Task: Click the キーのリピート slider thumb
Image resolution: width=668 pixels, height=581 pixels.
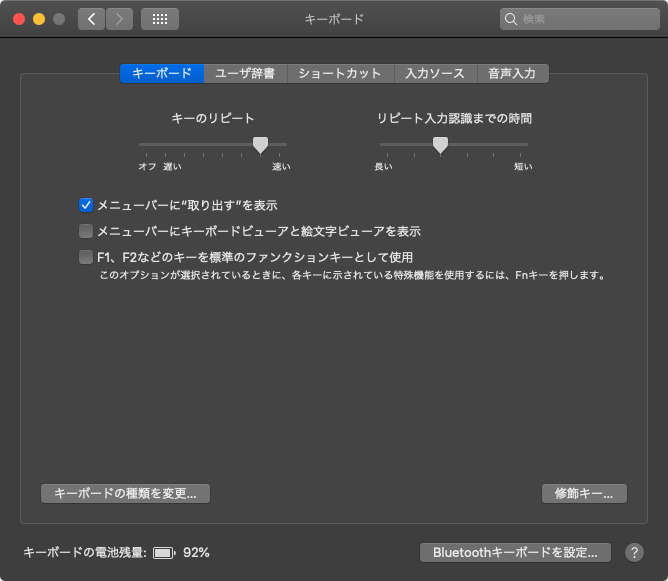Action: click(x=260, y=145)
